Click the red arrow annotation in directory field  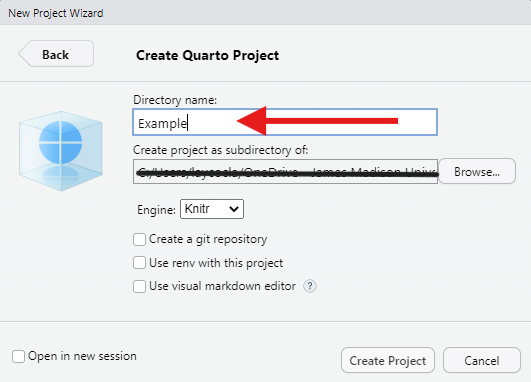click(x=317, y=121)
